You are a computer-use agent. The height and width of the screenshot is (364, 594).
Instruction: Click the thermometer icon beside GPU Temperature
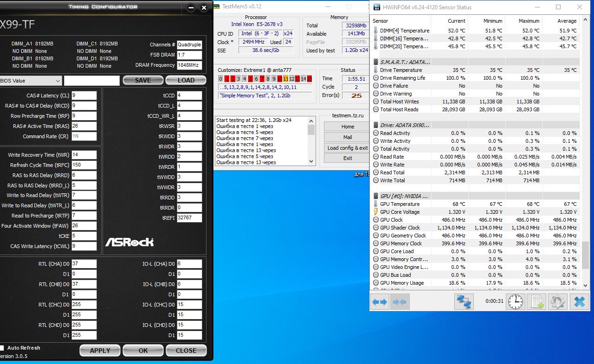(x=376, y=204)
